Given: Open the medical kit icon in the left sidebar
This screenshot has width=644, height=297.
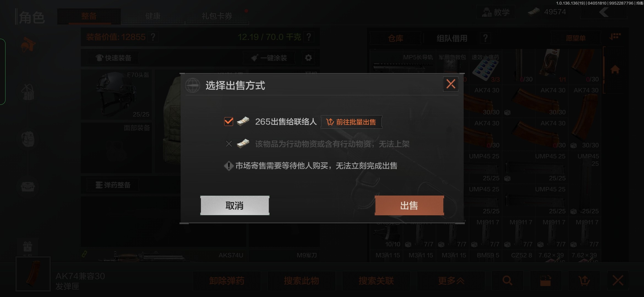Looking at the screenshot, I should [28, 187].
